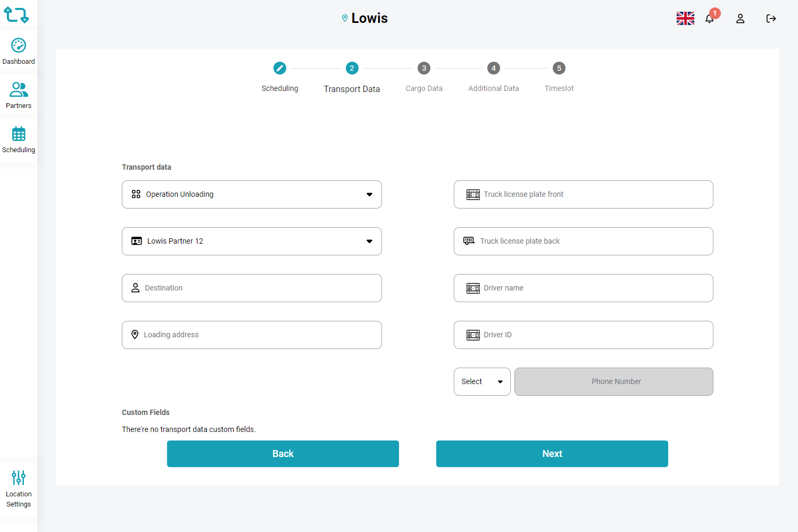Go to Scheduling step one
Screen dimensions: 798x532
coord(280,68)
